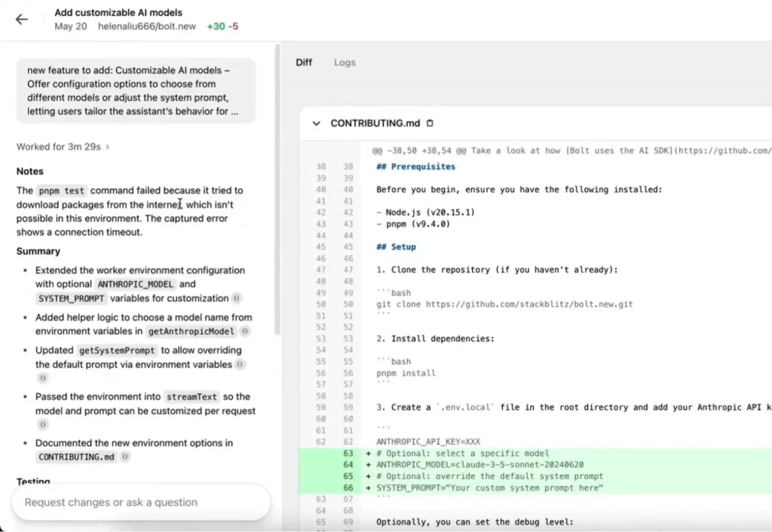This screenshot has height=532, width=772.
Task: Click the left panel vertical scrollbar
Action: click(x=277, y=188)
